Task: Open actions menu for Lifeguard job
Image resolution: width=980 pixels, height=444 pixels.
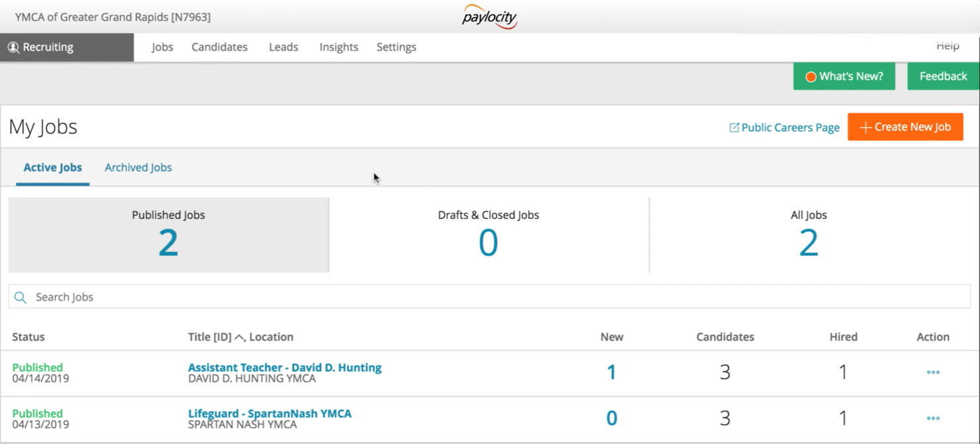Action: (933, 418)
